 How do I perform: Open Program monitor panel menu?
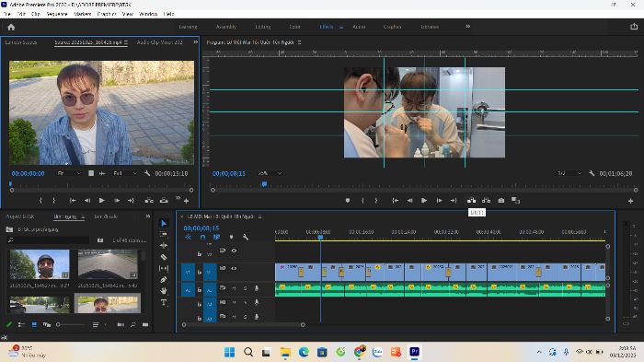click(299, 42)
